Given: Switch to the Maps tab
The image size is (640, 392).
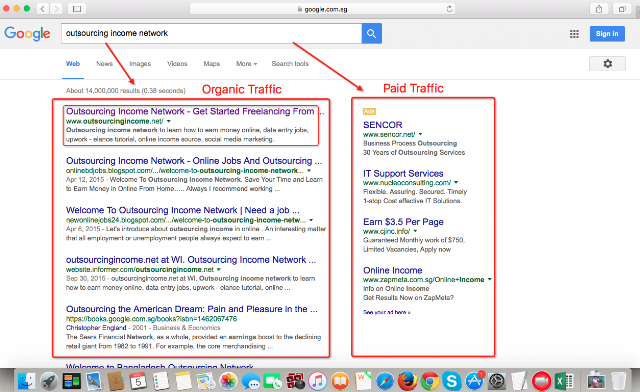Looking at the screenshot, I should click(x=212, y=64).
